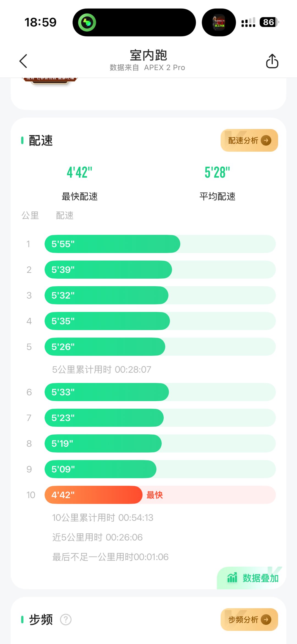Viewport: 297px width, 644px height.
Task: Tap fastest pace value 4'42"
Action: pyautogui.click(x=79, y=172)
